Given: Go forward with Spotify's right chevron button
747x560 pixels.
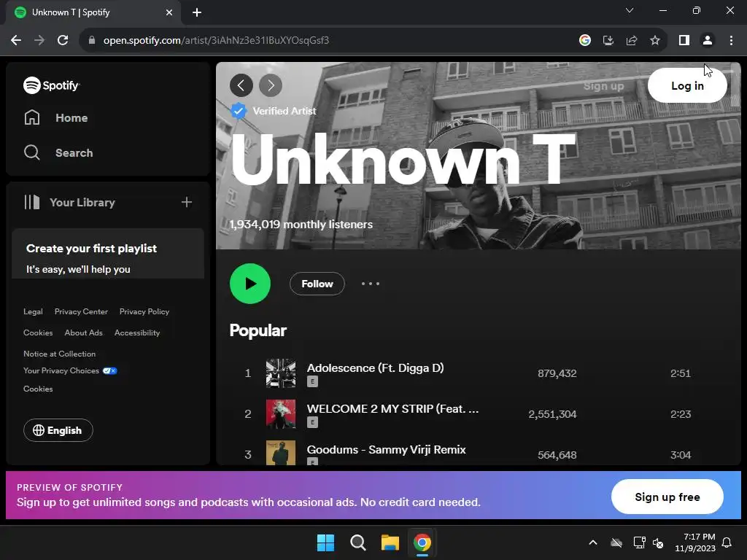Looking at the screenshot, I should pyautogui.click(x=271, y=86).
